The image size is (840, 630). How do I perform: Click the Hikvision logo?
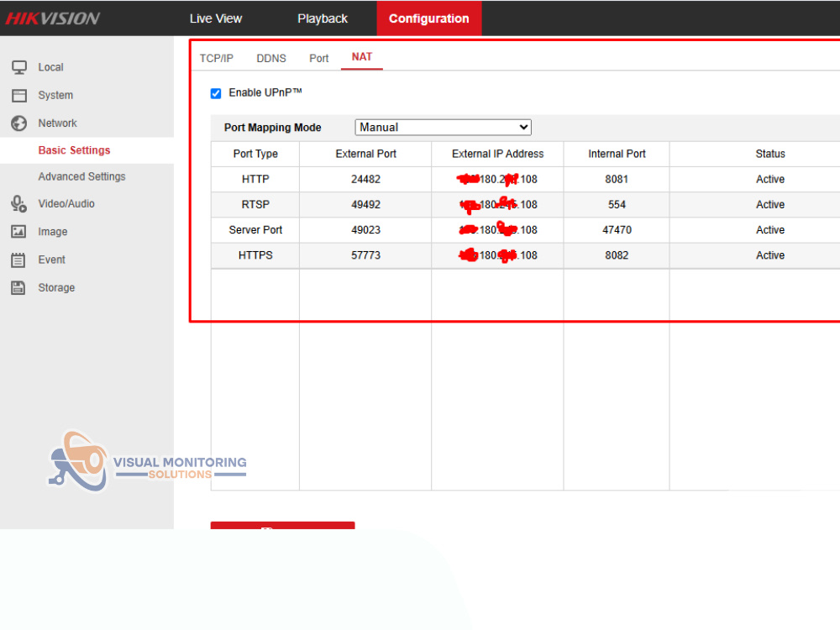point(52,18)
